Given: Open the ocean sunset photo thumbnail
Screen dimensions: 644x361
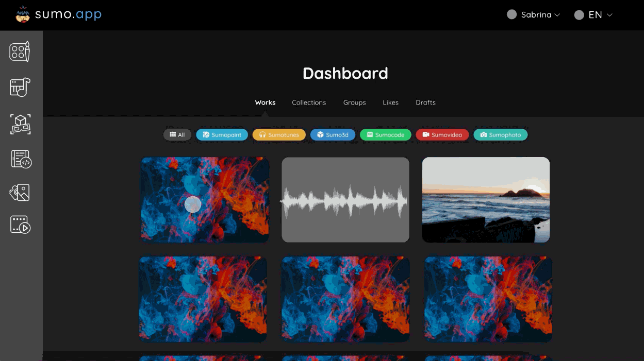Looking at the screenshot, I should pos(486,200).
